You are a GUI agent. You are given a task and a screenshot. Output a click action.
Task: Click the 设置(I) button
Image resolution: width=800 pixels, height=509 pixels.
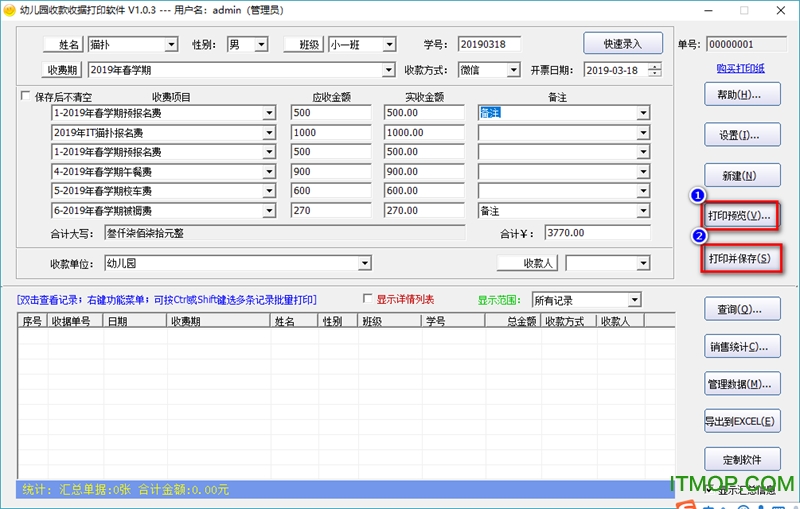740,135
